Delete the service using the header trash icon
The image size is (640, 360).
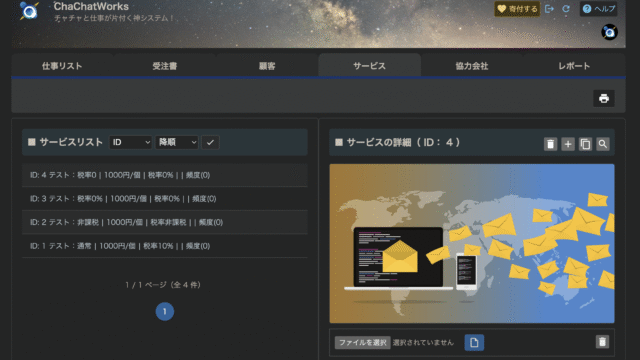550,144
